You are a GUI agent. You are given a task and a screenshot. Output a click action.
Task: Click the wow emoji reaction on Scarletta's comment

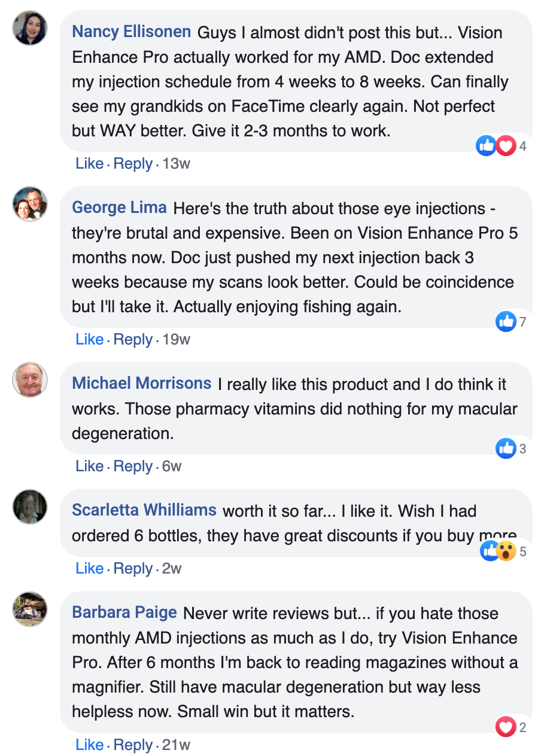(x=506, y=551)
